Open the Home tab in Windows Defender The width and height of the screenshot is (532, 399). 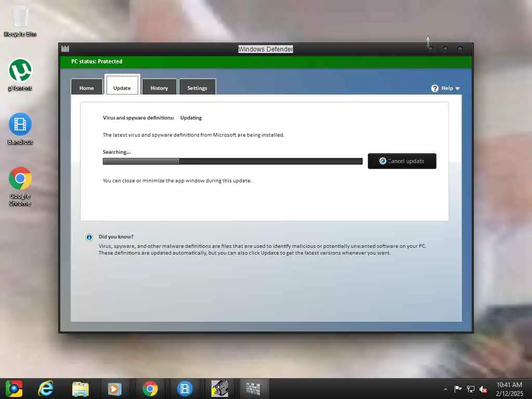pos(87,87)
